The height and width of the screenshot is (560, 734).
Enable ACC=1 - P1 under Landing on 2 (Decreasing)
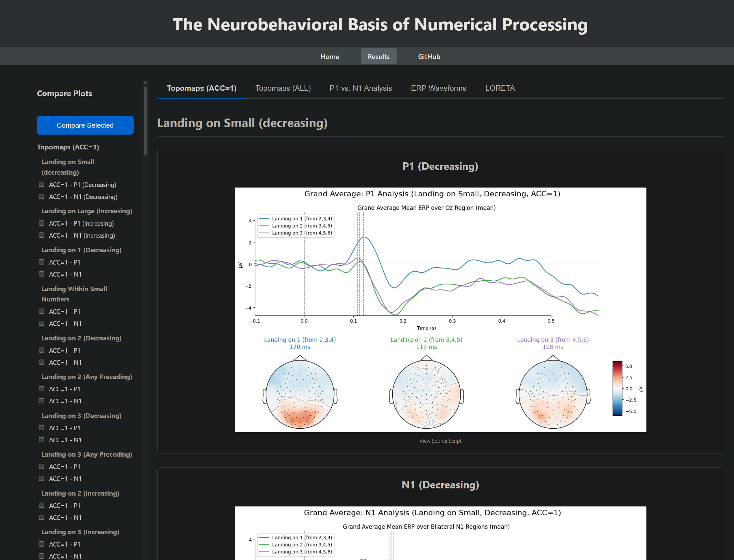(41, 350)
